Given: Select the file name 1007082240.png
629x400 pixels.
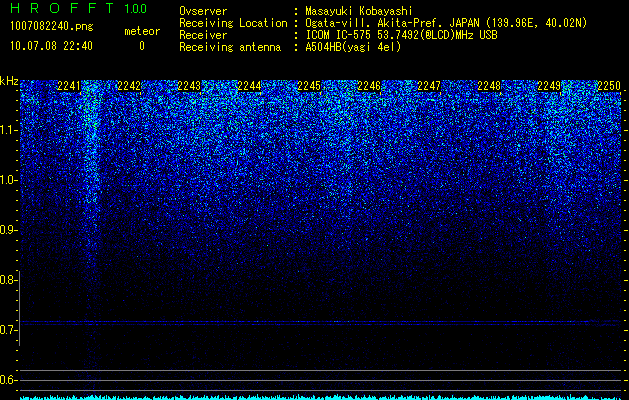Looking at the screenshot, I should pyautogui.click(x=52, y=27).
